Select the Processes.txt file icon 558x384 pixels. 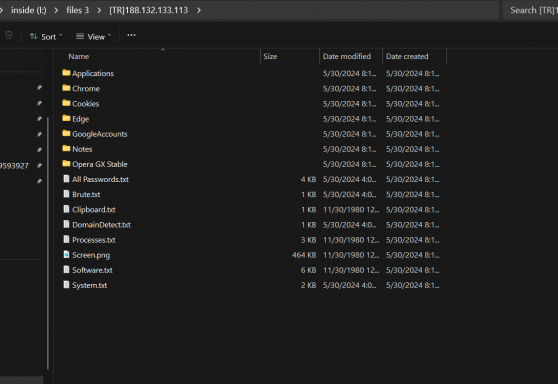(x=66, y=239)
